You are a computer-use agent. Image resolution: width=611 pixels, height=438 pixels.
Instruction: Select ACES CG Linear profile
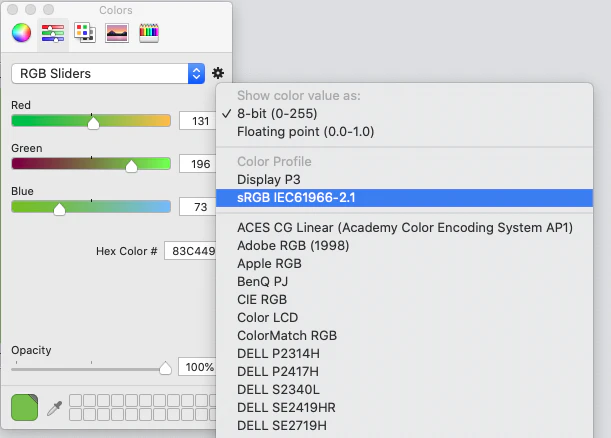click(x=404, y=228)
